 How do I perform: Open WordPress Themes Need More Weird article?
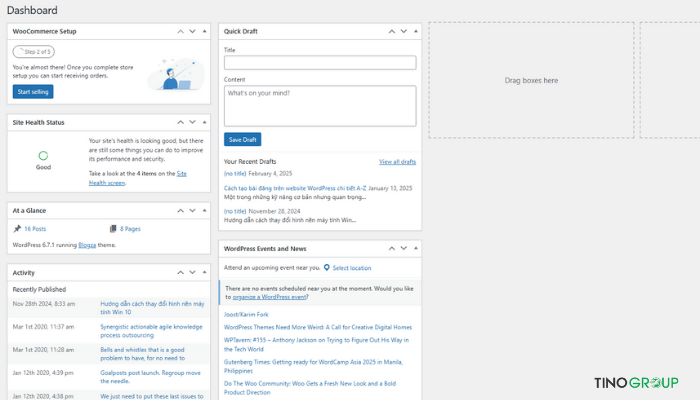[x=318, y=327]
